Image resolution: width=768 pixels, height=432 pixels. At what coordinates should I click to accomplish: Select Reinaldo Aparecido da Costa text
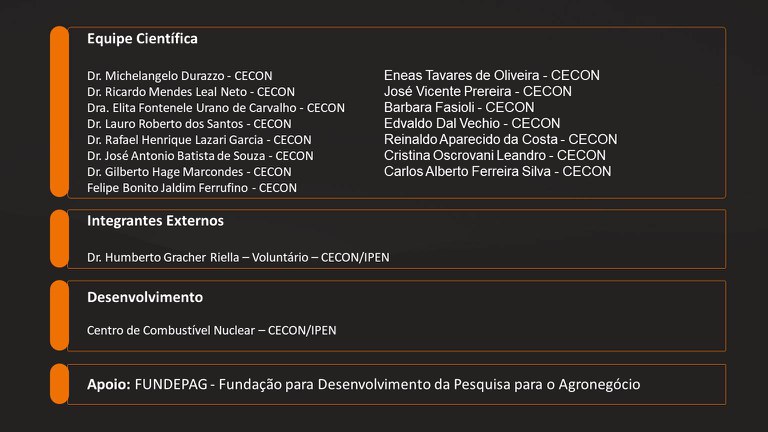(x=500, y=139)
